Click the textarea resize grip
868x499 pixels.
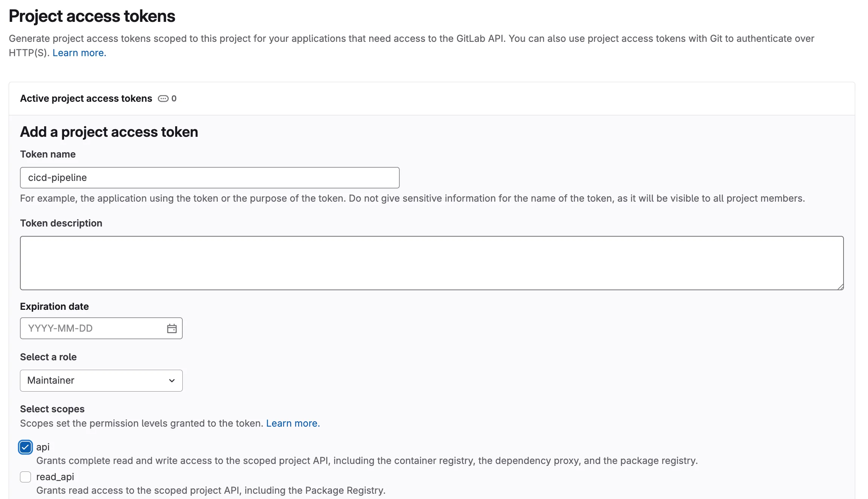point(840,286)
